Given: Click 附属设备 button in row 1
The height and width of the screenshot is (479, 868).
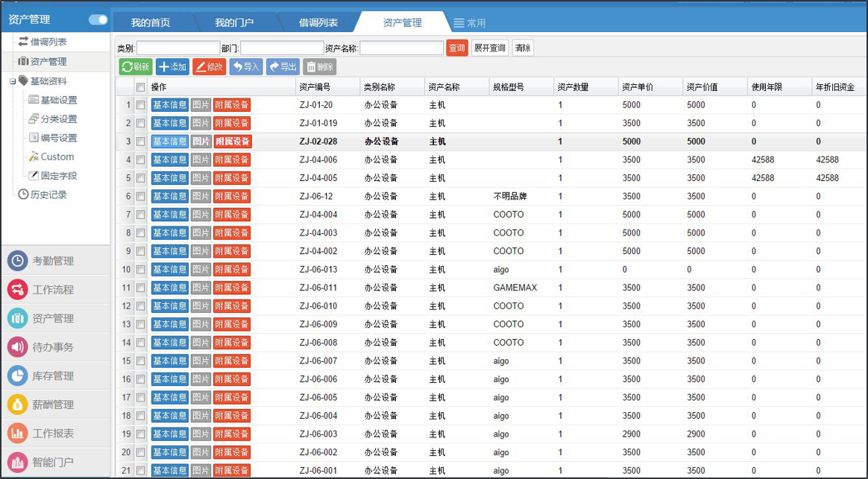Looking at the screenshot, I should click(x=232, y=105).
